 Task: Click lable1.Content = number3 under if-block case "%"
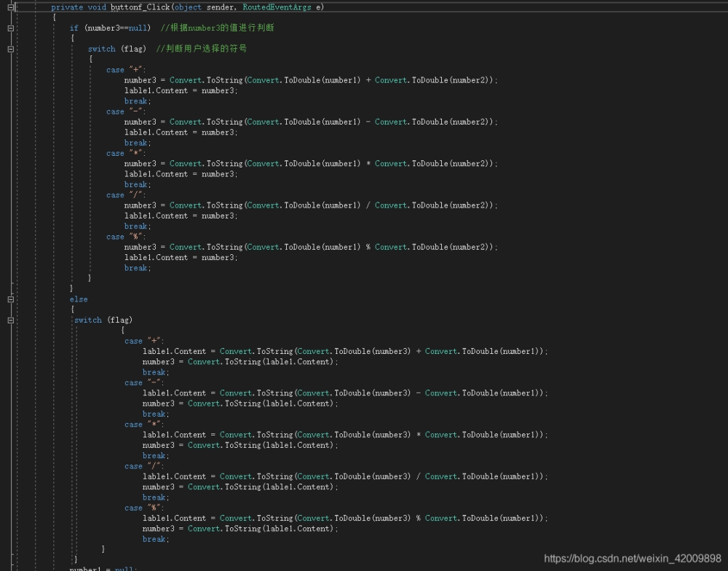tap(181, 258)
